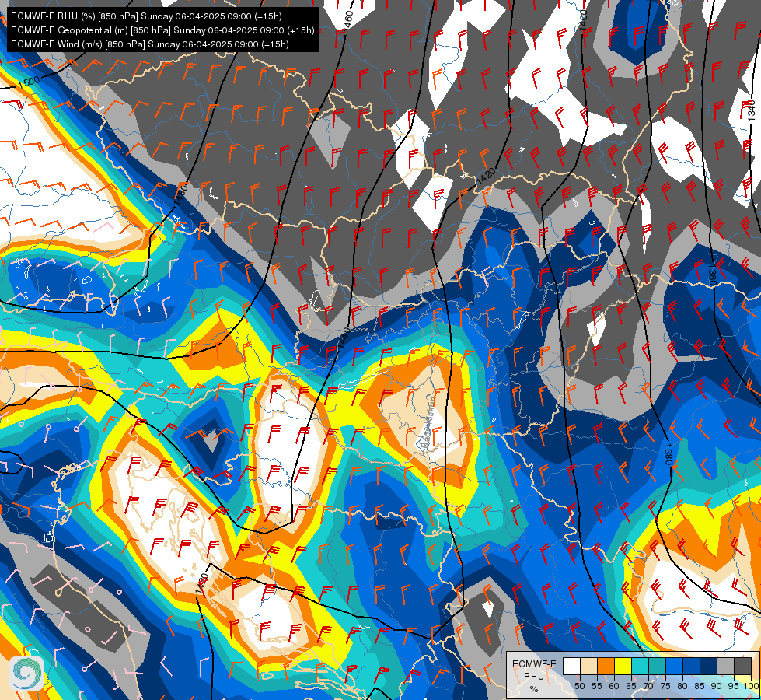
Task: Click the 1460 geopotential contour label
Action: pyautogui.click(x=348, y=19)
